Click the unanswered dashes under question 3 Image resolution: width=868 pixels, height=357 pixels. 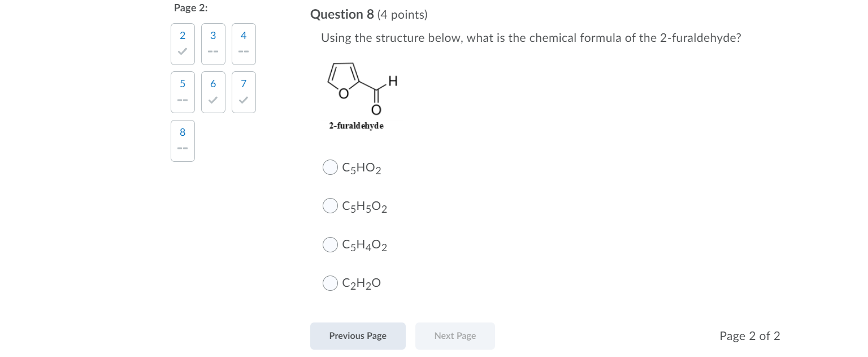213,51
